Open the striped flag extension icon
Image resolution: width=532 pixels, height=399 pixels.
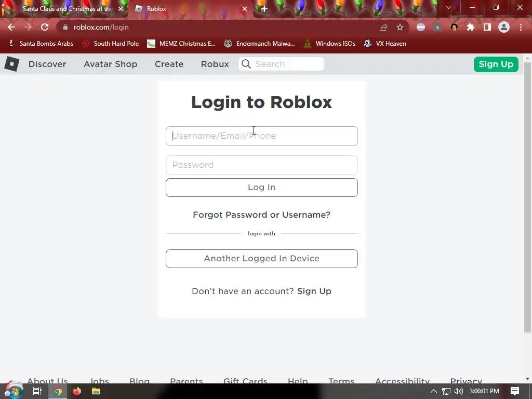point(421,27)
